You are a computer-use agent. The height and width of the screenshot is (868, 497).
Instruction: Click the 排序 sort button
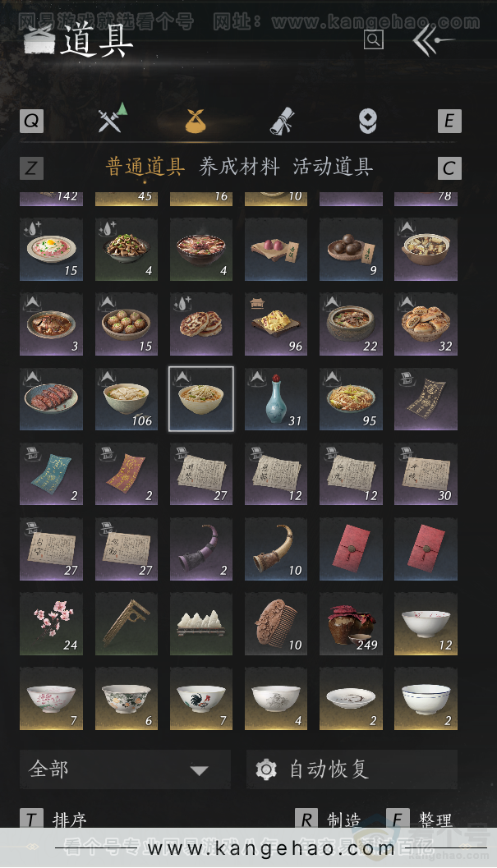click(53, 820)
